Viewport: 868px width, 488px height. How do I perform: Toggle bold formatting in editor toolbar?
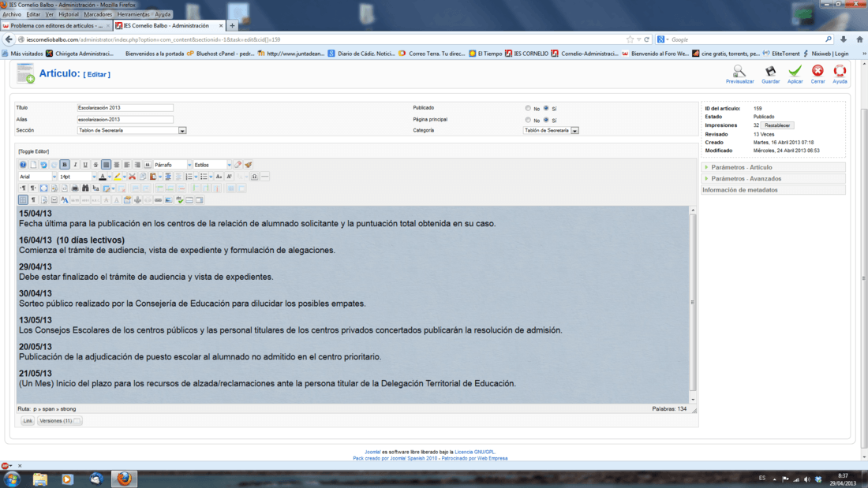click(x=65, y=165)
